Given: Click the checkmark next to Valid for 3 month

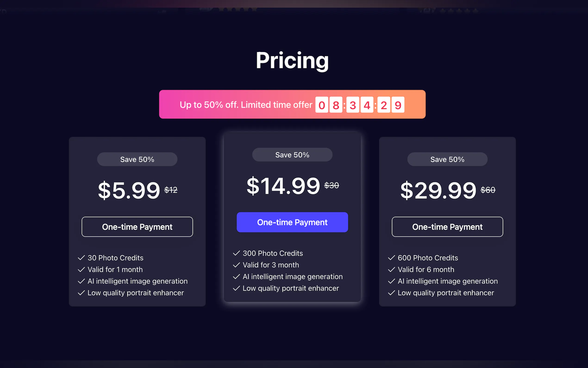Looking at the screenshot, I should point(236,265).
